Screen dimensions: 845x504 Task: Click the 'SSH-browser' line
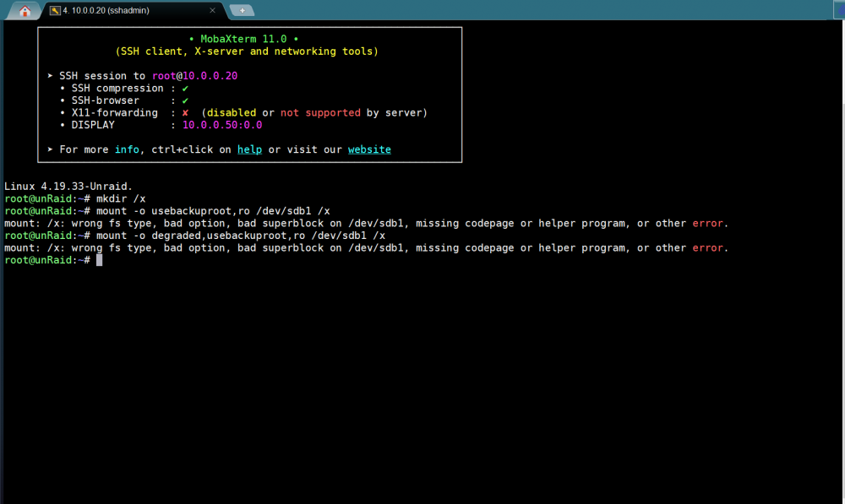click(x=124, y=100)
